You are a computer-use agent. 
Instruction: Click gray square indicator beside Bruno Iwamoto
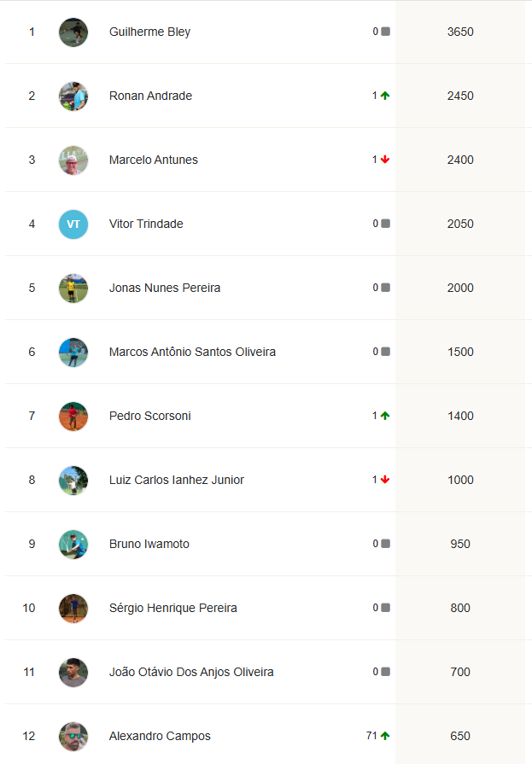click(385, 545)
